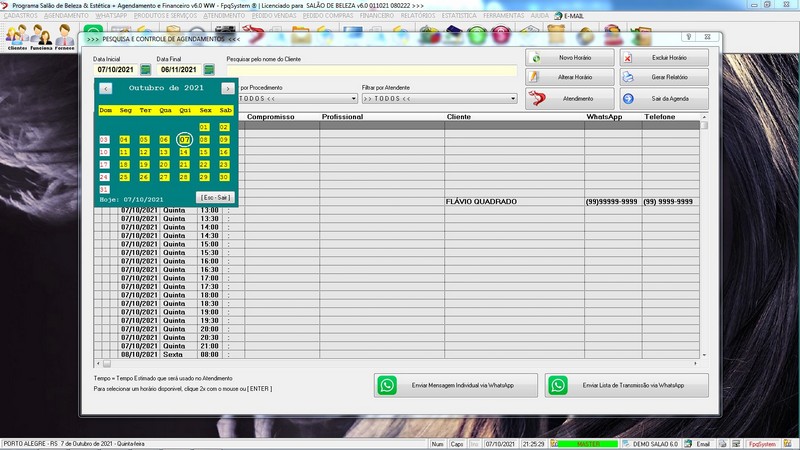Image resolution: width=800 pixels, height=450 pixels.
Task: Click the Alterar Horário button
Action: [569, 77]
